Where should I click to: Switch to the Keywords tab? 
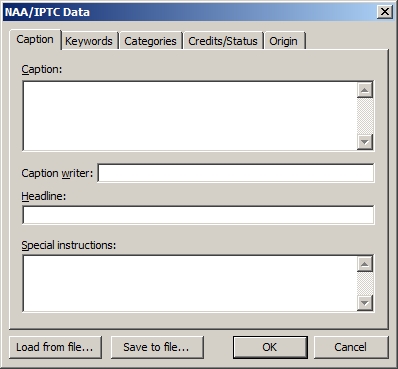pos(89,41)
